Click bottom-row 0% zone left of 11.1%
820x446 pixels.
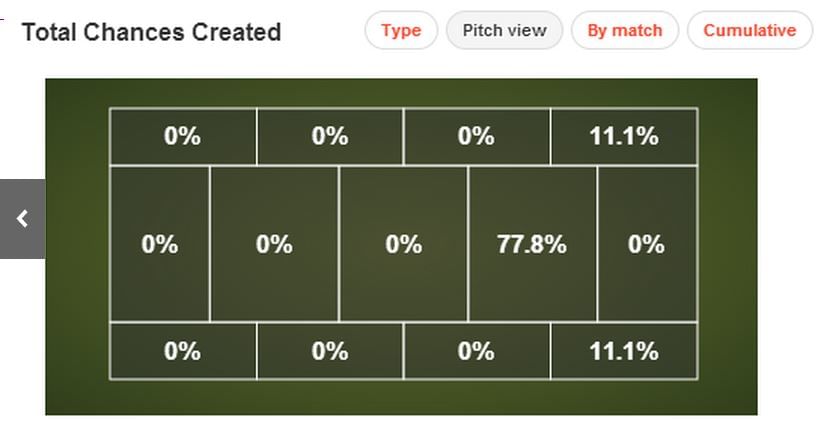pyautogui.click(x=477, y=351)
